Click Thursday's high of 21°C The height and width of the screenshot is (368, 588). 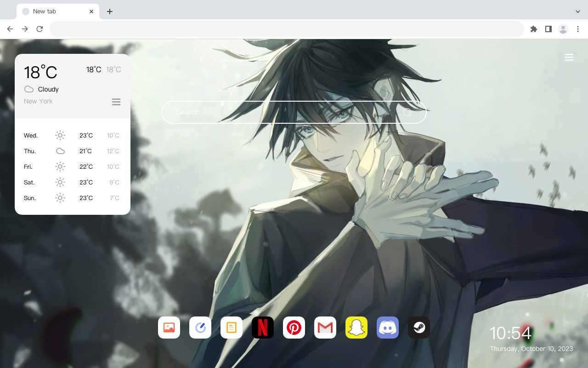click(85, 151)
